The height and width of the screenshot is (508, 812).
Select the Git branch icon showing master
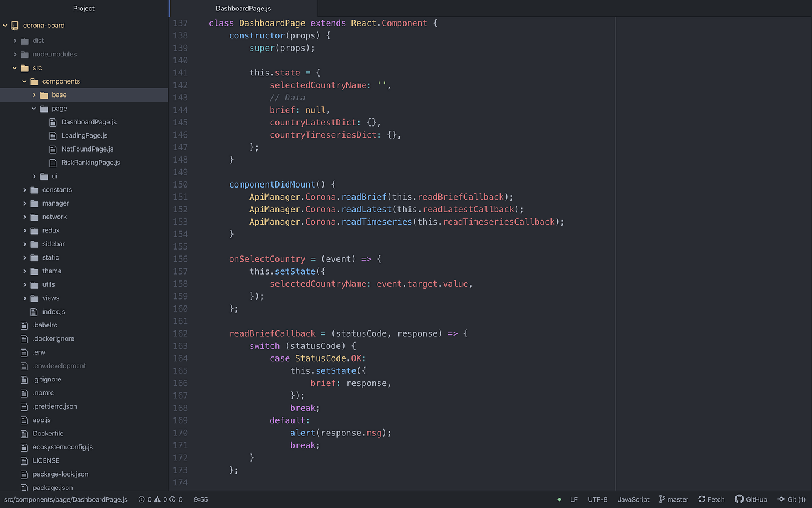click(x=662, y=499)
